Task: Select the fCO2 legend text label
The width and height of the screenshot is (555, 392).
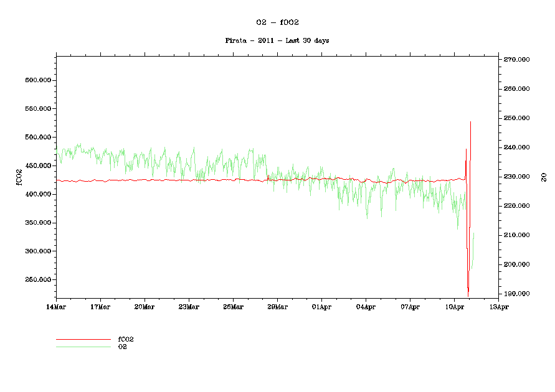Action: [x=126, y=340]
